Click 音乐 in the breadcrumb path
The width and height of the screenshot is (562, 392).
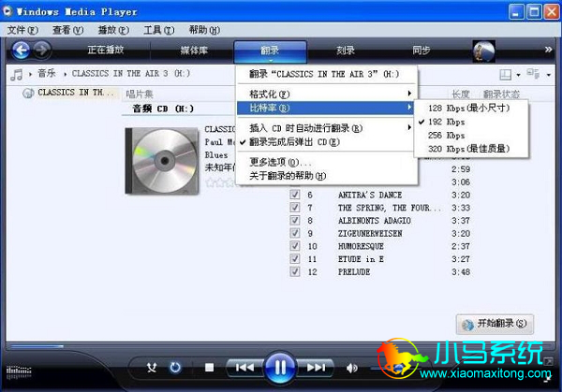click(47, 73)
